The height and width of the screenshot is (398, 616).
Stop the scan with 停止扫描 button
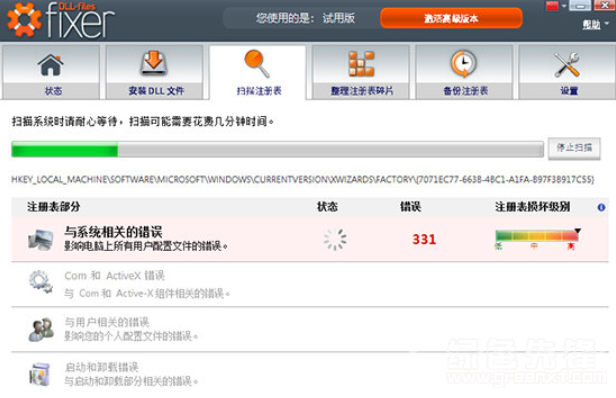pyautogui.click(x=574, y=148)
